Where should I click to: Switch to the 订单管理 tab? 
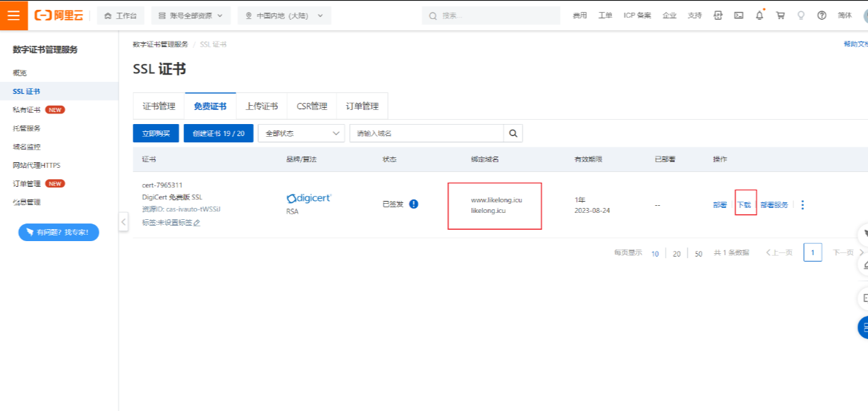point(362,106)
